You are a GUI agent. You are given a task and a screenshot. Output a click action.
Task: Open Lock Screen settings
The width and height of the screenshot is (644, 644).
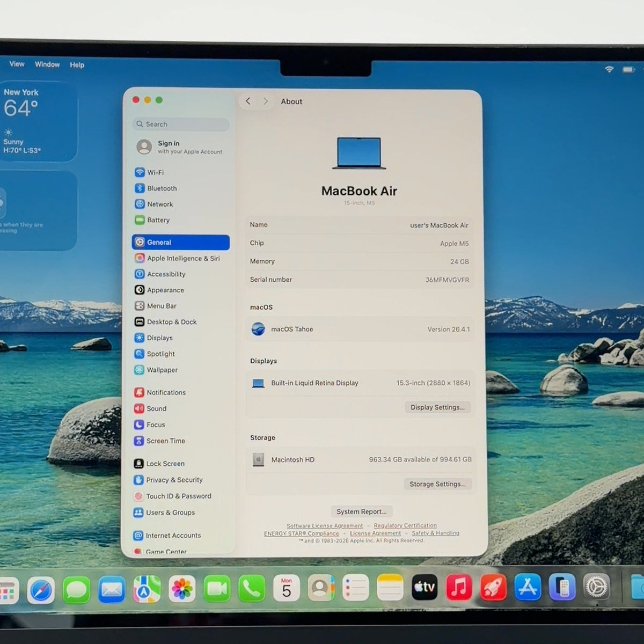(159, 464)
